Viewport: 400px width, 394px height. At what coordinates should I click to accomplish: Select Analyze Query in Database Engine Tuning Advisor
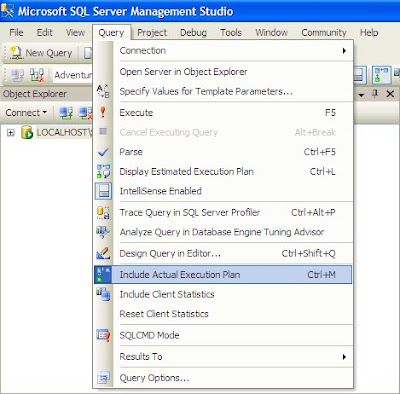223,232
